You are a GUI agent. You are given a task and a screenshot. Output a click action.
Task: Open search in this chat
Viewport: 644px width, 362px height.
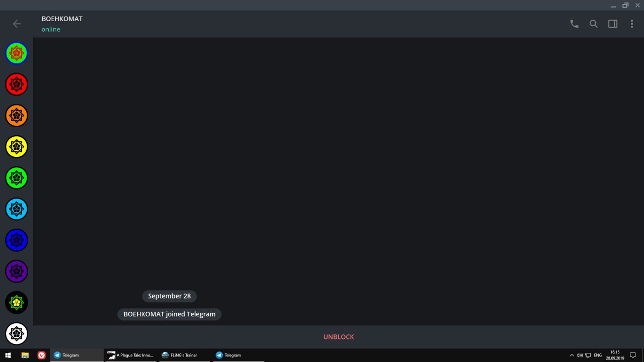tap(594, 24)
